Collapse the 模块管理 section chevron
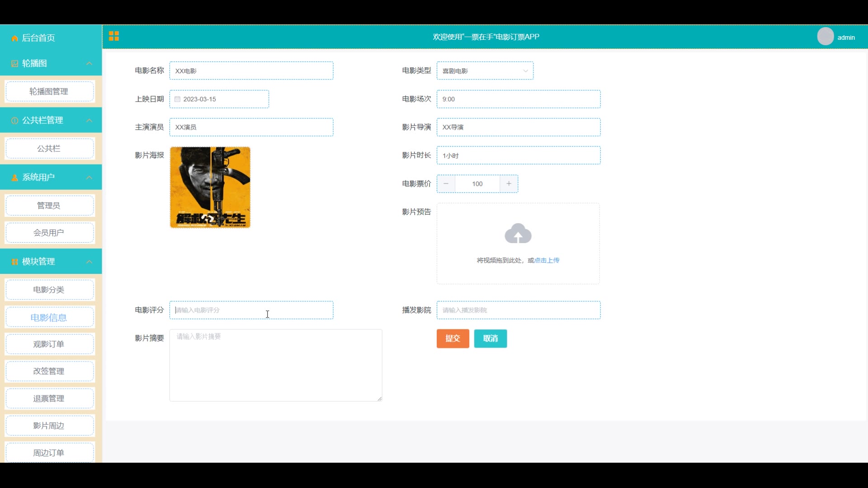The image size is (868, 488). [90, 262]
